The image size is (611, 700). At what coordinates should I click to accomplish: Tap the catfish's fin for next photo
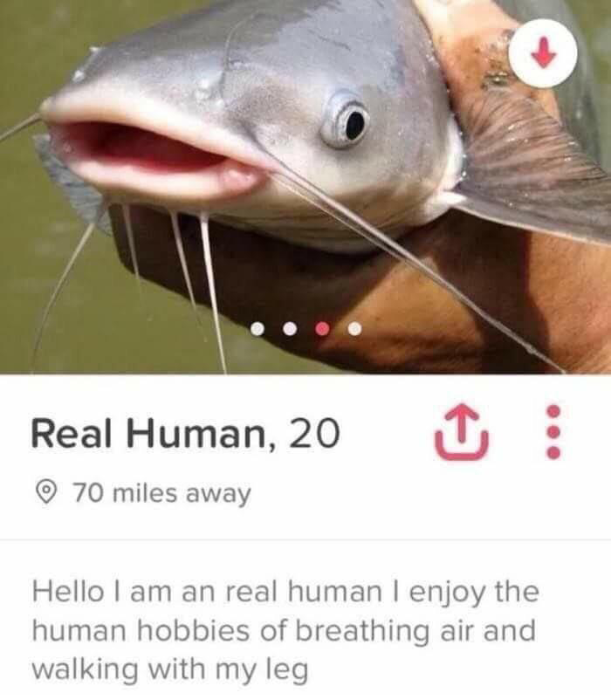(x=531, y=174)
